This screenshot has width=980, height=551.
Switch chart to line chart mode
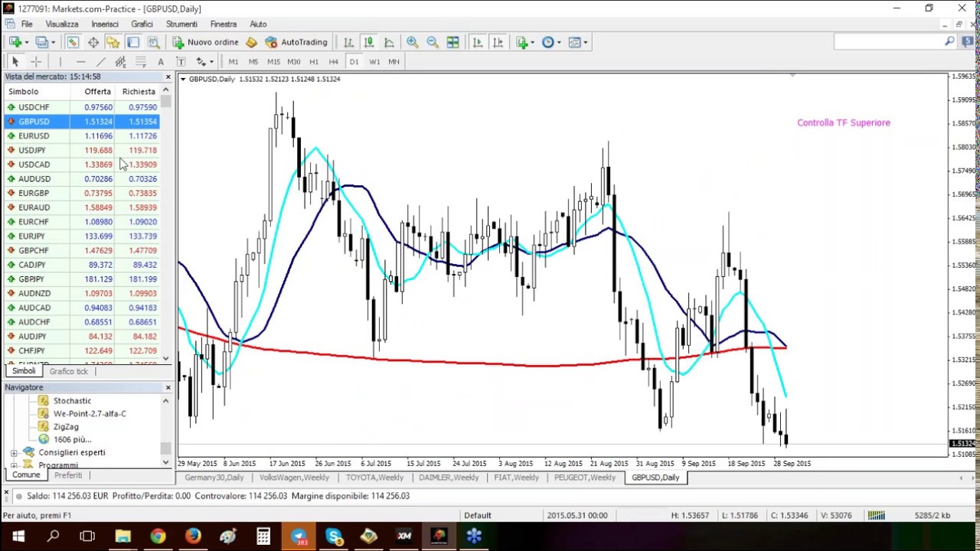tap(389, 42)
